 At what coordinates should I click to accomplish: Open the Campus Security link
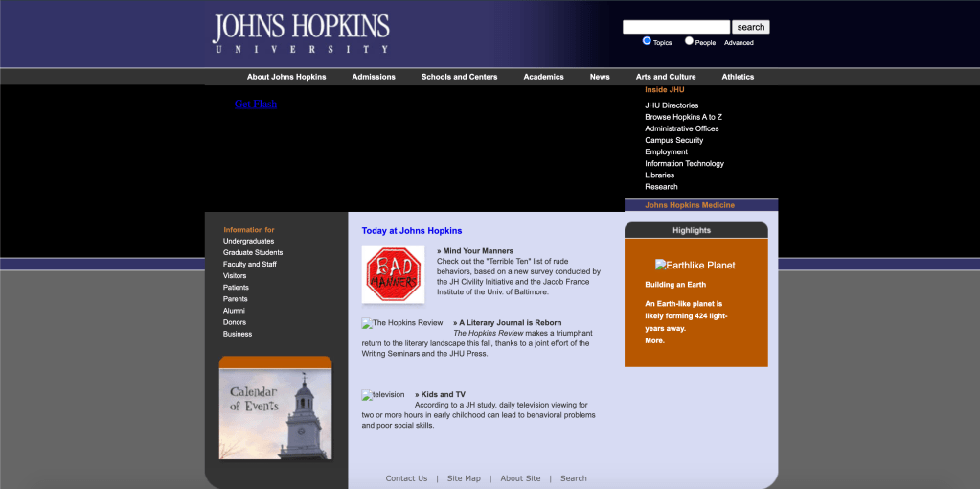point(673,140)
